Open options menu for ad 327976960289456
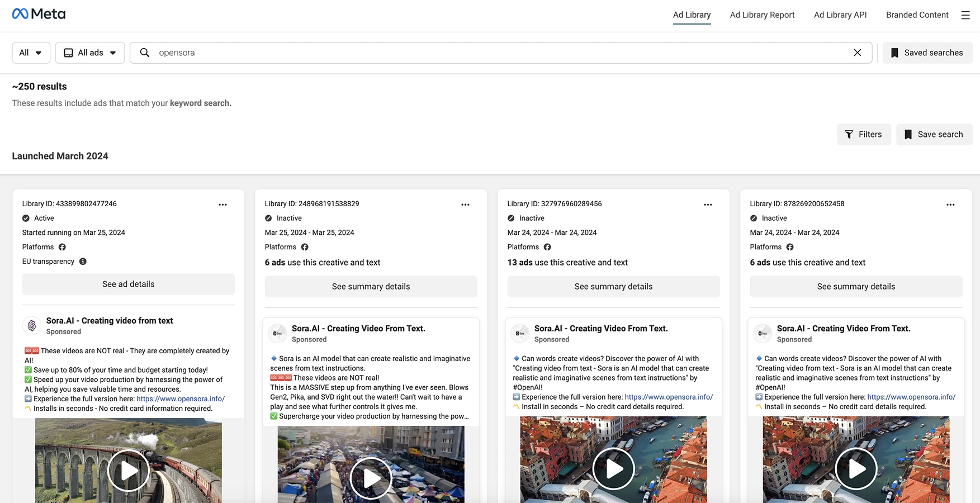 708,205
